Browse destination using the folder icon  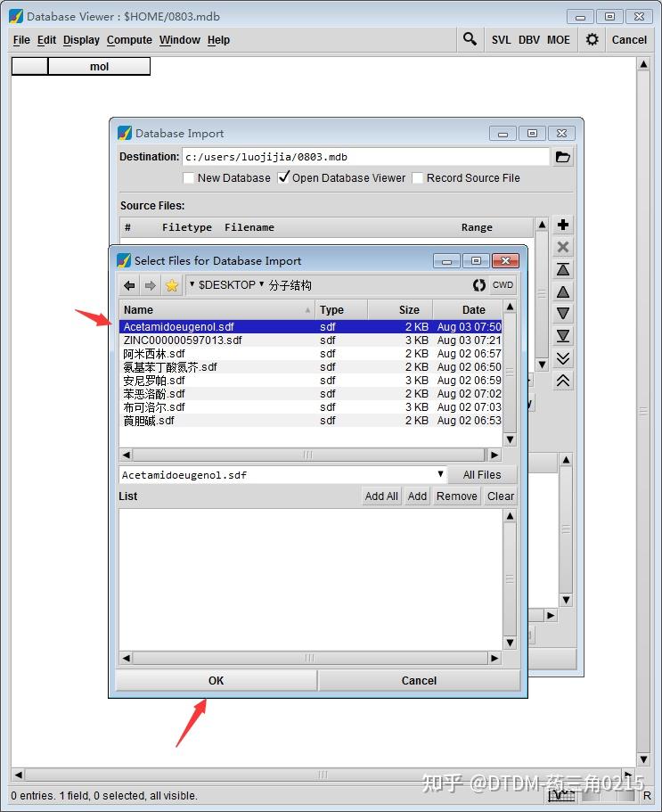tap(562, 157)
